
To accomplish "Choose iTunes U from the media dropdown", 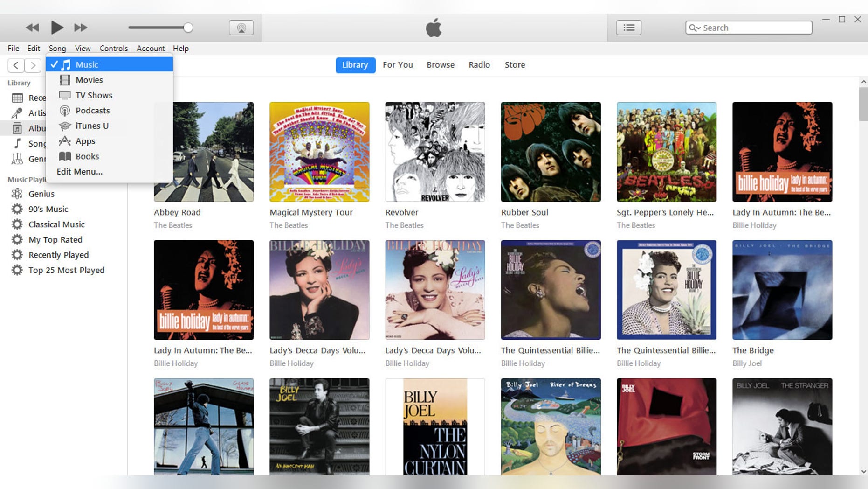I will [110, 126].
